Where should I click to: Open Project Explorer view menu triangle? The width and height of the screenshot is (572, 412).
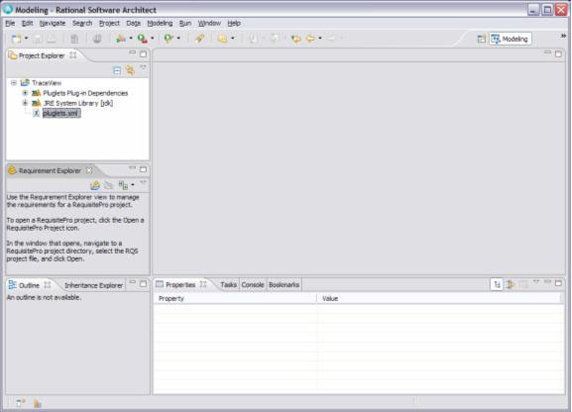click(143, 68)
